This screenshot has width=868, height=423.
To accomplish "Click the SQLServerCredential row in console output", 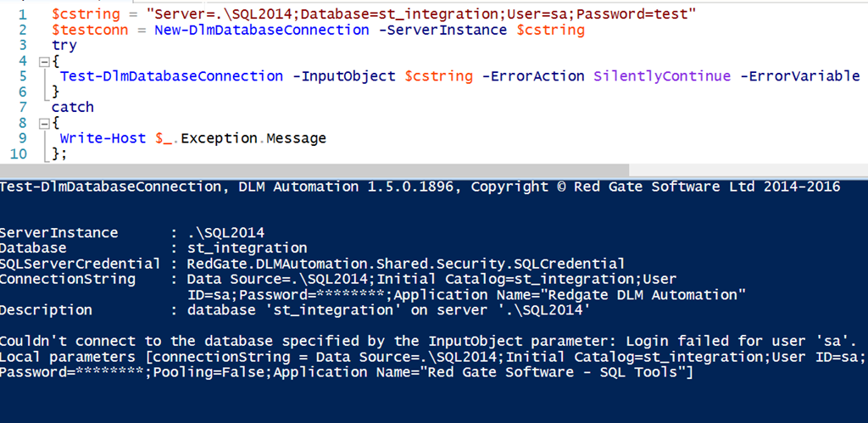I will pyautogui.click(x=312, y=264).
